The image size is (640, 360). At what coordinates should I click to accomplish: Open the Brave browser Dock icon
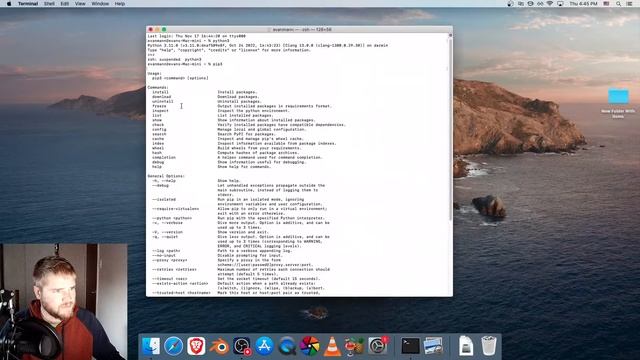pos(196,346)
